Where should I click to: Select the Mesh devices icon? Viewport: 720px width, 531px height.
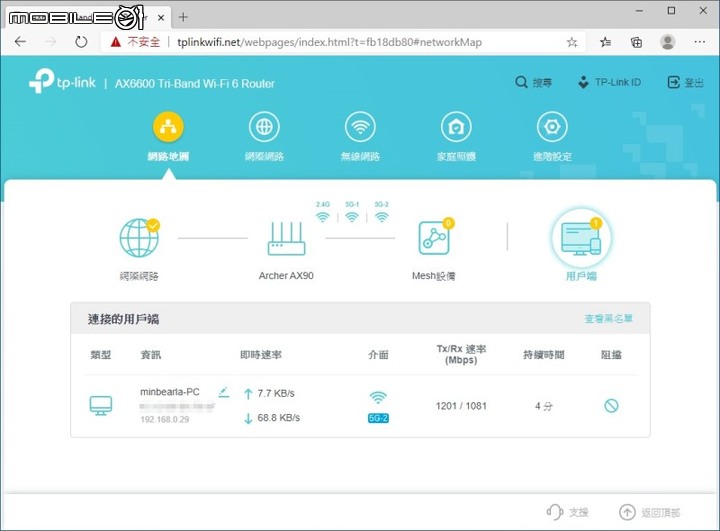(x=434, y=237)
